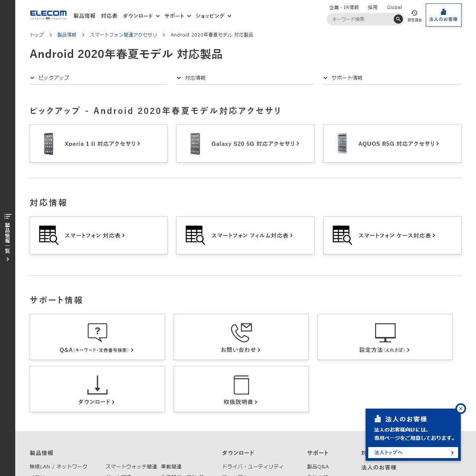Viewport: 476px width, 476px height.
Task: Click 法人のお客様 header button label
Action: (443, 19)
